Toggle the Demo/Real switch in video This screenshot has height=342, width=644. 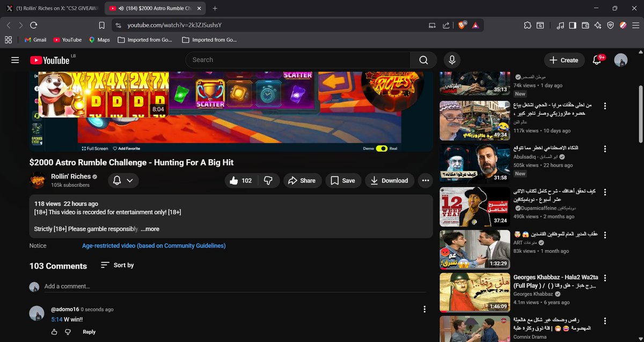click(x=382, y=148)
